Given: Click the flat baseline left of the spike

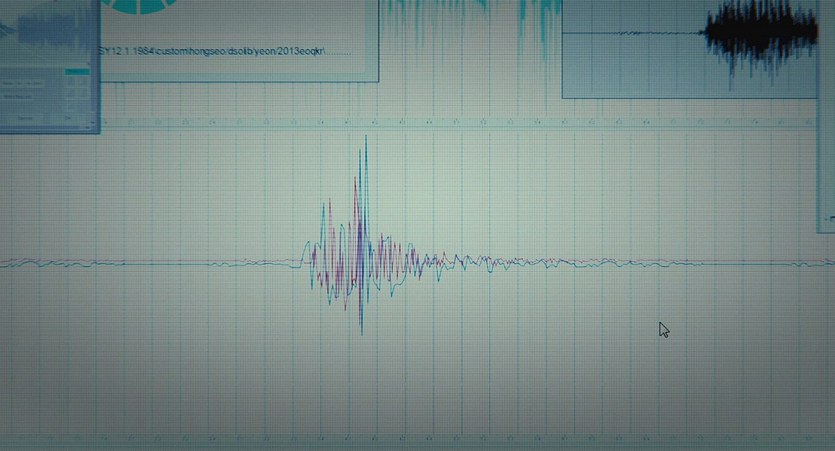Looking at the screenshot, I should pyautogui.click(x=150, y=264).
